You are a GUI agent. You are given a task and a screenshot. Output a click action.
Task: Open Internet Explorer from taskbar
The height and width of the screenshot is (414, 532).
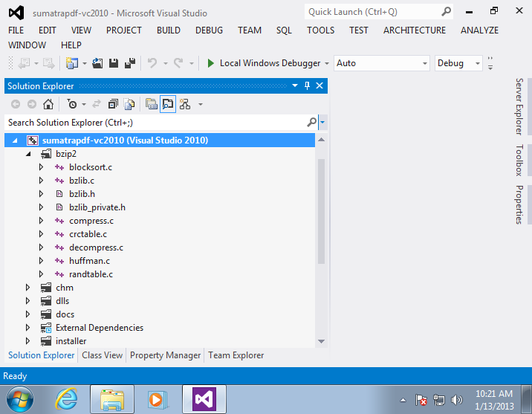click(x=66, y=399)
